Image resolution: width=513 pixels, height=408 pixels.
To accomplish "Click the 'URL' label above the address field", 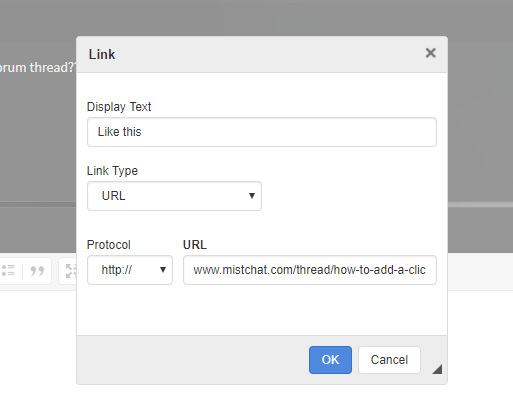I will click(195, 245).
